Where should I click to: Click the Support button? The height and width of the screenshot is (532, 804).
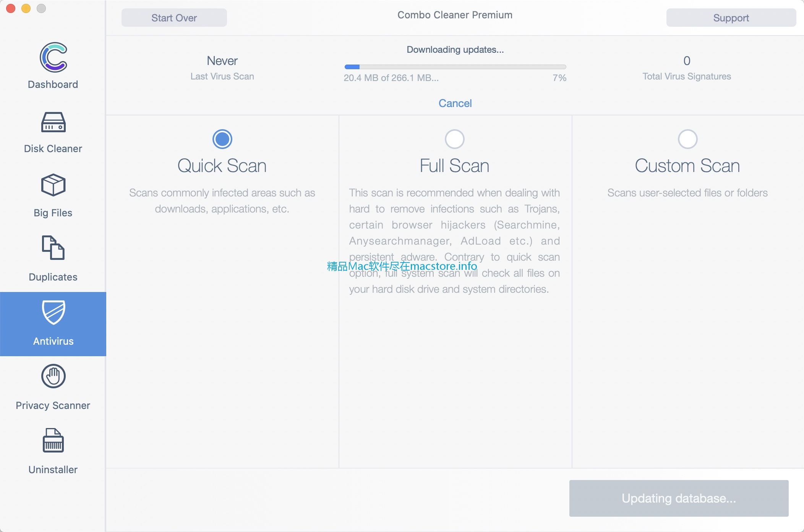click(730, 18)
